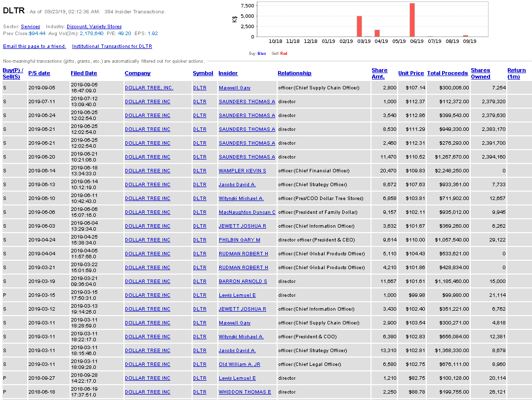The image size is (532, 400).
Task: Click DLTR symbol in WAMPLER KEVIN S row
Action: coord(200,171)
